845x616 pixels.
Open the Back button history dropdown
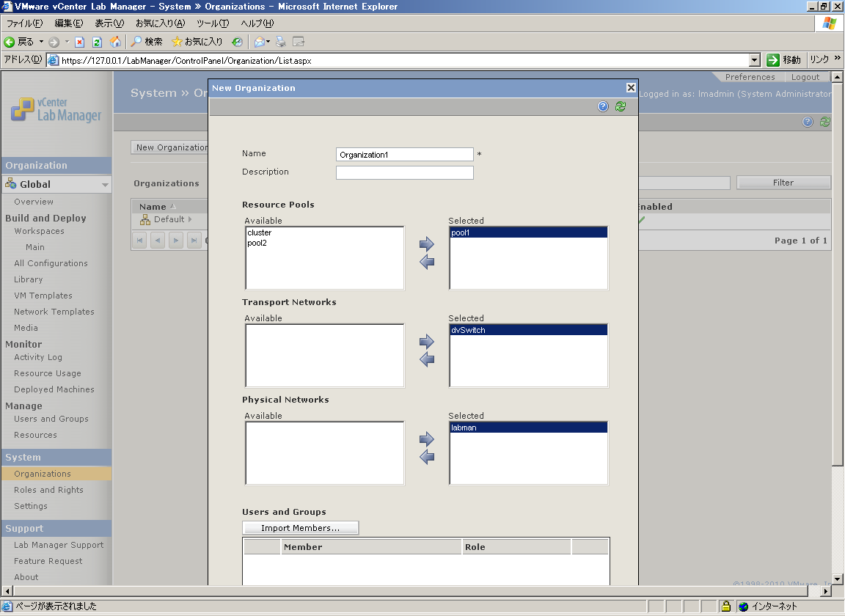41,42
